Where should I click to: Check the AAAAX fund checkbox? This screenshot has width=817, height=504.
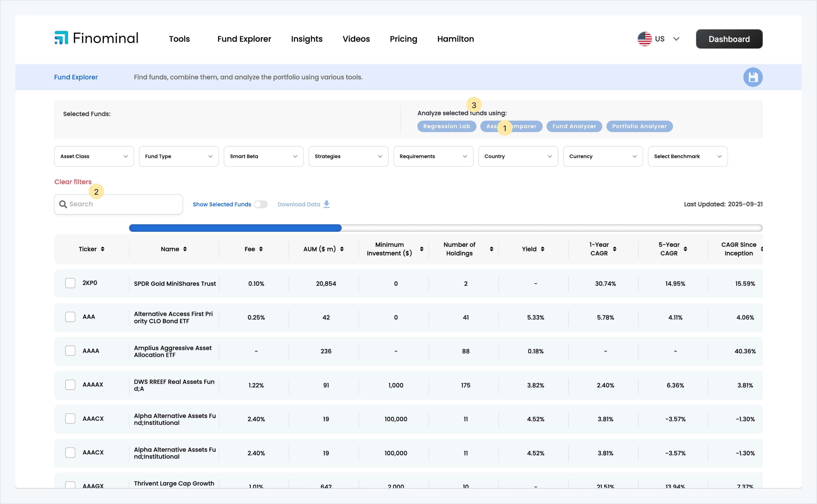pyautogui.click(x=70, y=385)
